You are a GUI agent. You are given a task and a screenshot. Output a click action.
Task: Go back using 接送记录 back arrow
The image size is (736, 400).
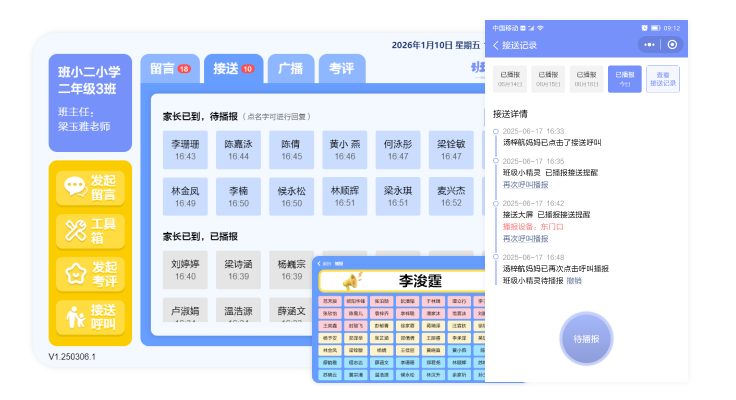click(x=496, y=45)
